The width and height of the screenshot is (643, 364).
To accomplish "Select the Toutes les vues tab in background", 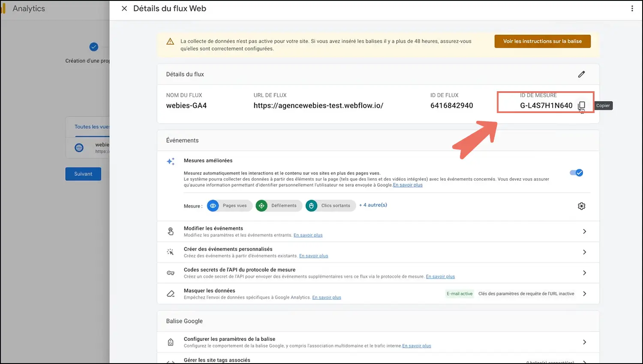I will coord(92,127).
